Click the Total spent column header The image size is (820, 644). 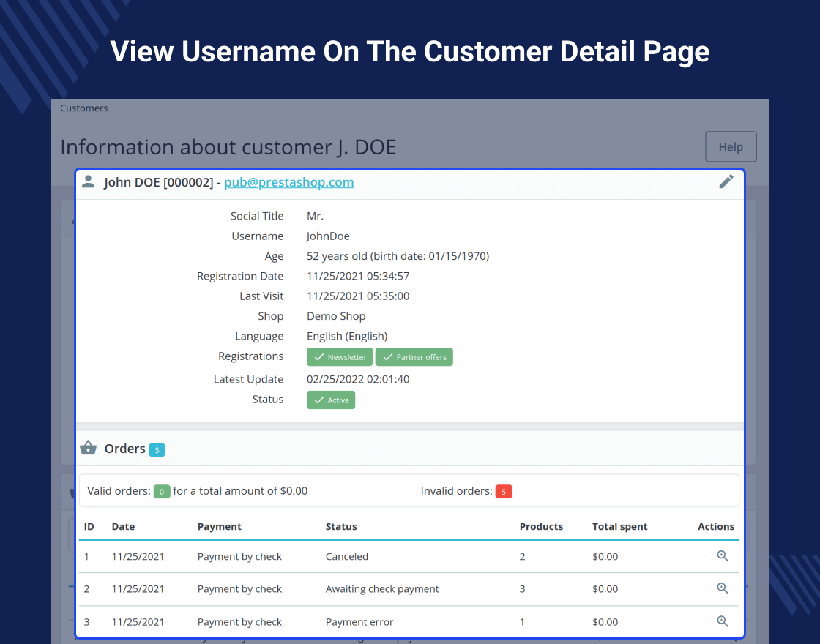pyautogui.click(x=619, y=526)
